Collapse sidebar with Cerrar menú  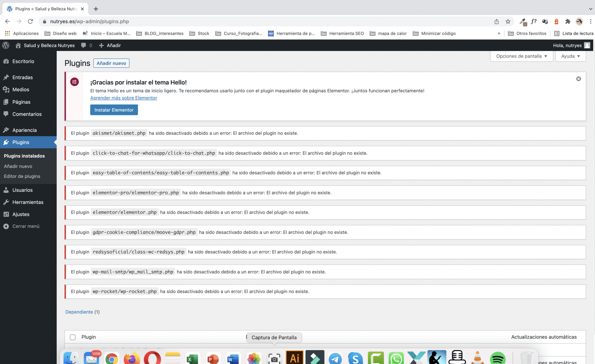tap(28, 226)
